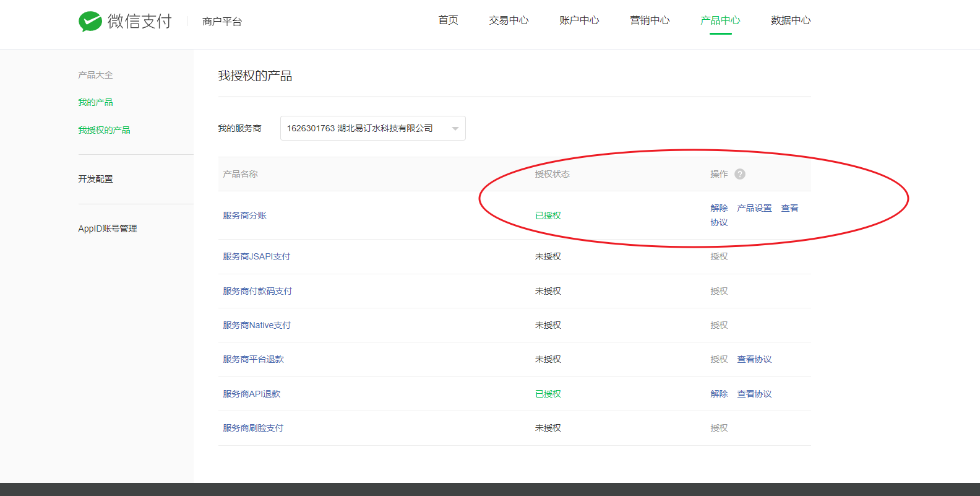Open the 营销中心 tab
Screen dimensions: 980x496
point(650,20)
